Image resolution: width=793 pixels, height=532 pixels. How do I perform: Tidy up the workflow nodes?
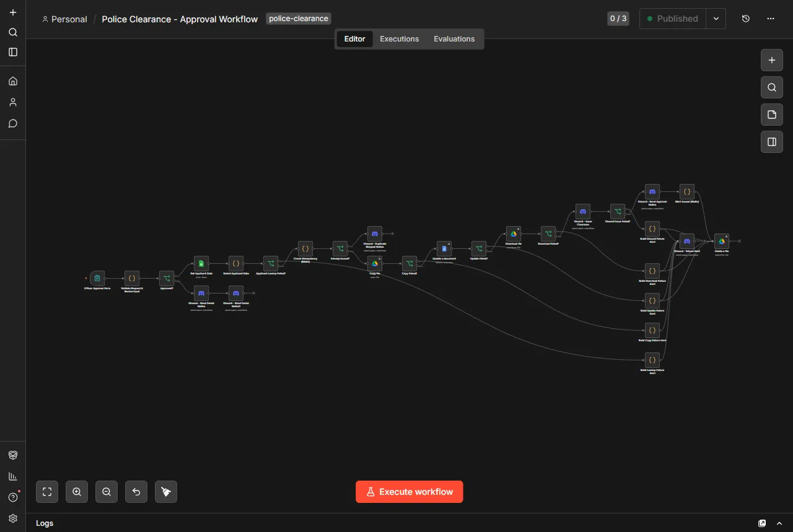tap(166, 492)
